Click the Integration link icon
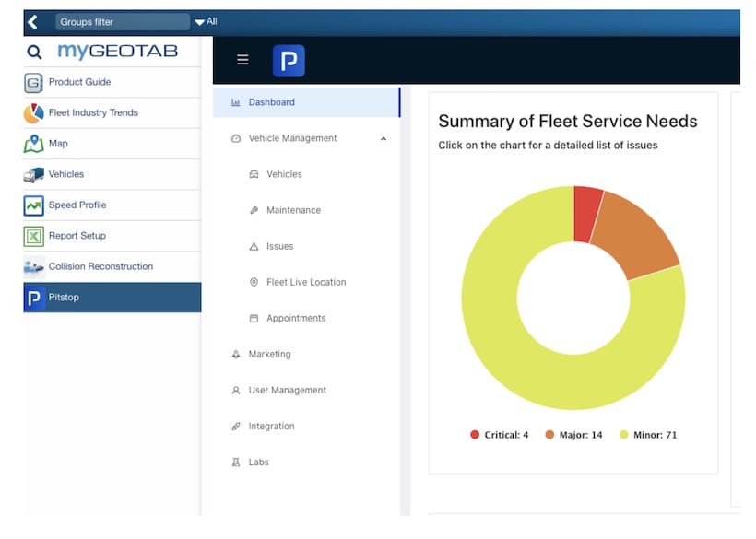The image size is (756, 539). (x=236, y=426)
